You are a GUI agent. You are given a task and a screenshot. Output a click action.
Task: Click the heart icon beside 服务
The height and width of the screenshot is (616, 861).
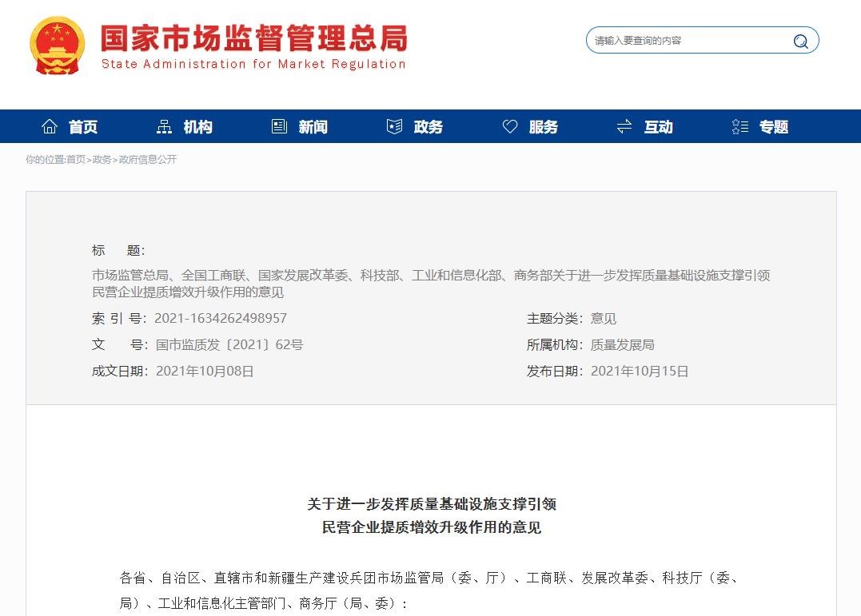point(509,125)
